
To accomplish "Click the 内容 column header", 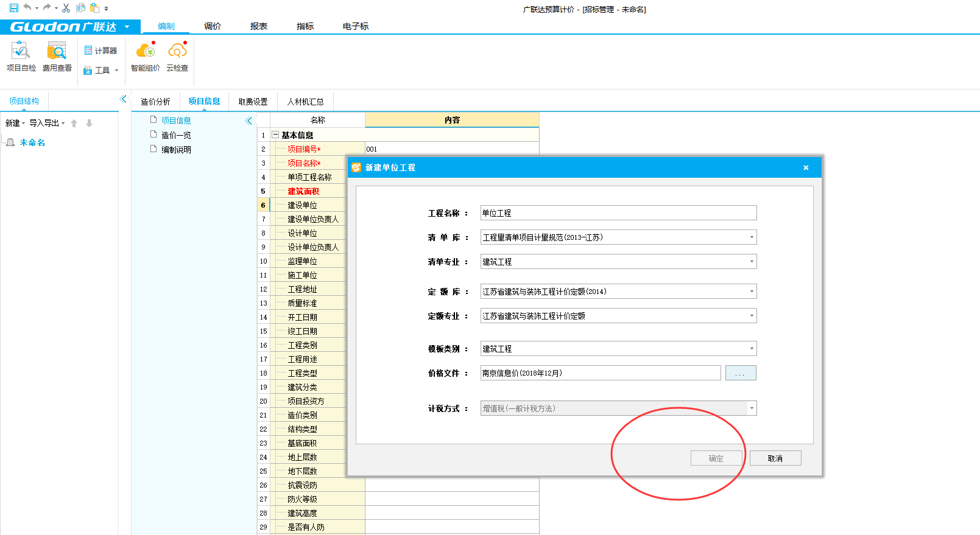I will [452, 120].
